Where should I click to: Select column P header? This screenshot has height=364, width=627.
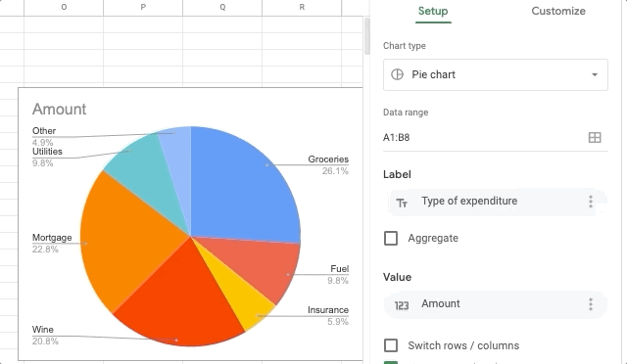tap(143, 8)
